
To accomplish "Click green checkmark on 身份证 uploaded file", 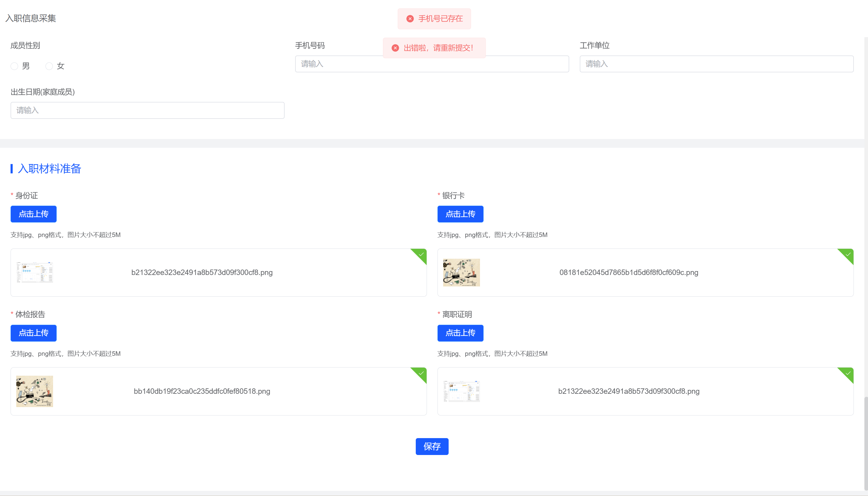I will [x=421, y=254].
